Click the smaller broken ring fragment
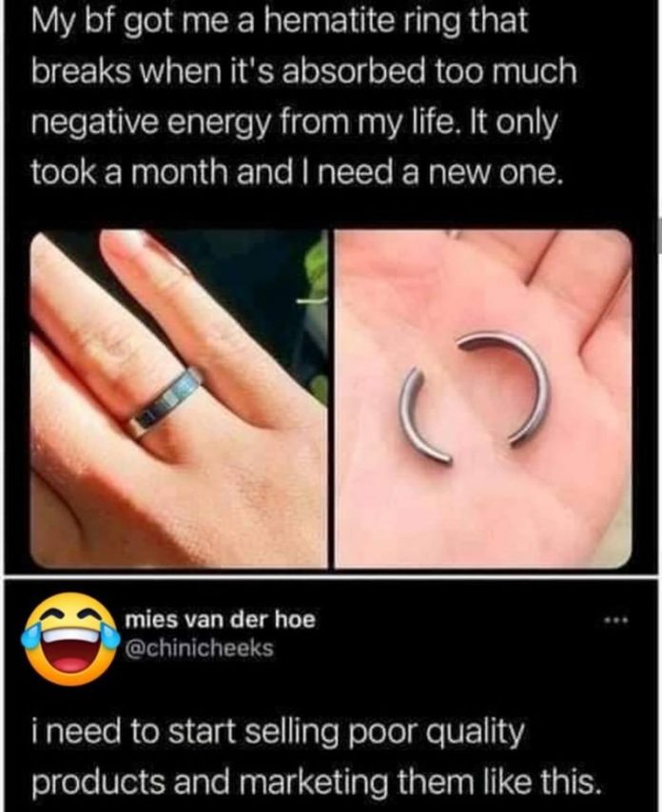662x812 pixels. (421, 416)
